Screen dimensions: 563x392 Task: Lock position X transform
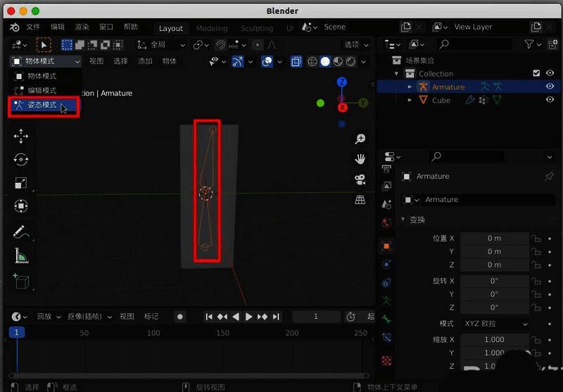pos(536,239)
